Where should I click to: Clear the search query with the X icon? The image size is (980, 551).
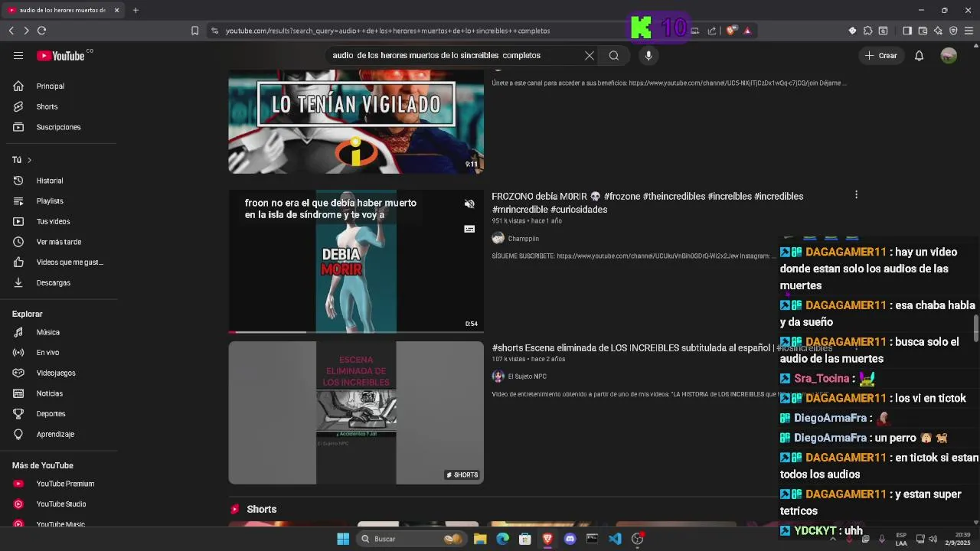click(590, 55)
